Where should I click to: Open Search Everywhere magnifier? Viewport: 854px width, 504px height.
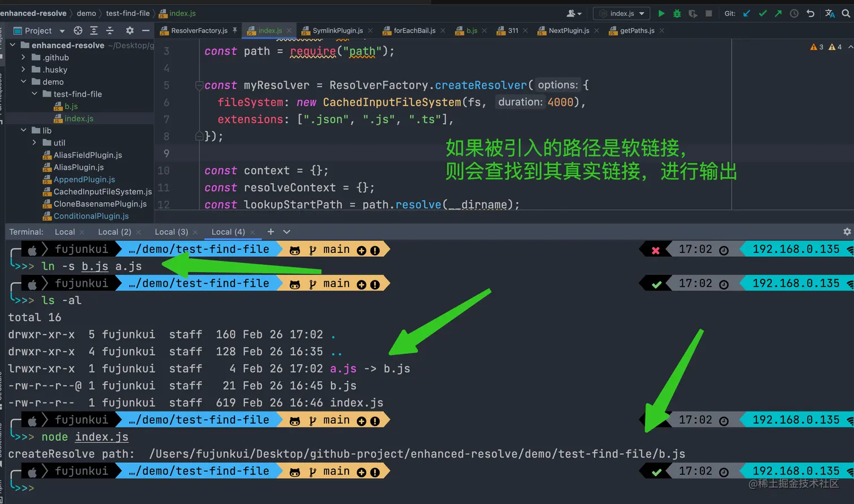point(846,14)
